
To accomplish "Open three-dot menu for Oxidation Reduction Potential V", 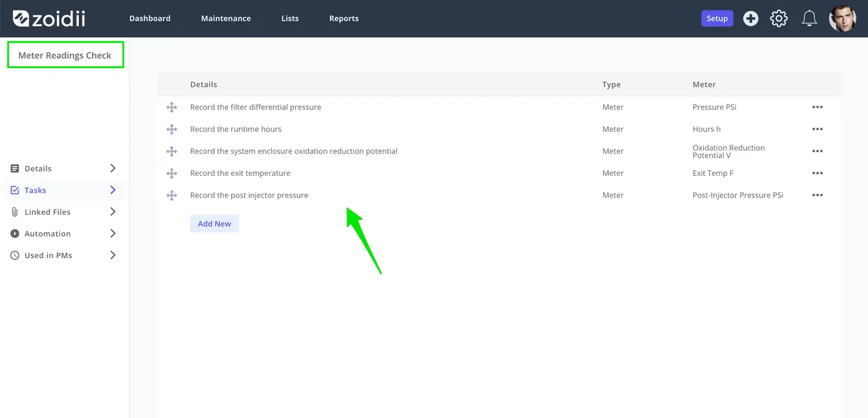I will [x=817, y=151].
